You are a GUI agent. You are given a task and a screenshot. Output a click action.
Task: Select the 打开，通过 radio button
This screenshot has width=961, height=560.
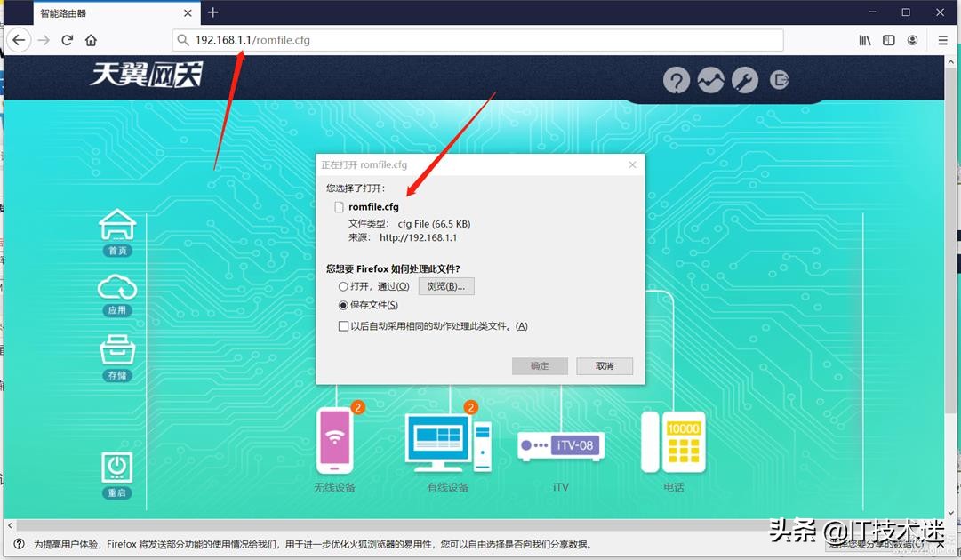pos(341,285)
